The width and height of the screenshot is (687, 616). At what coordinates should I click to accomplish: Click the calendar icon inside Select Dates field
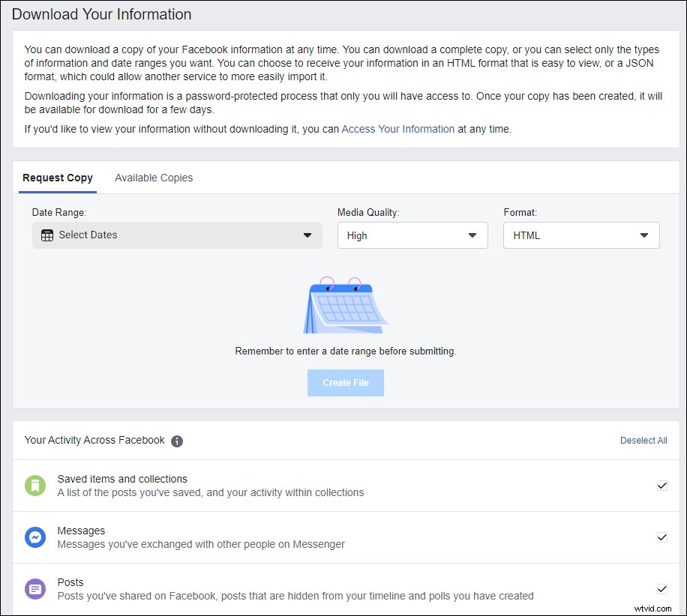[49, 235]
